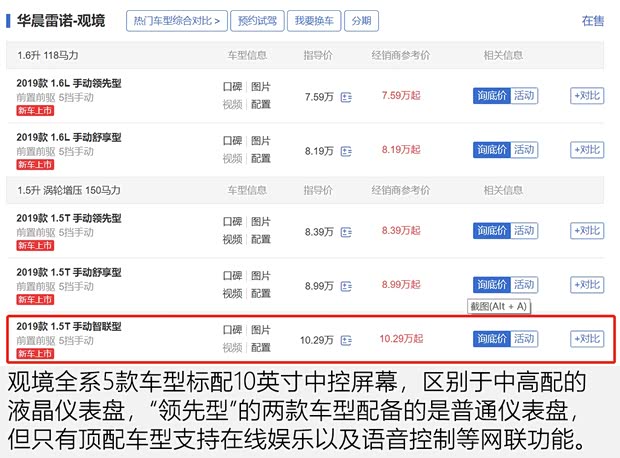Open 2019款 1.6L 手动舒享型 model link

pos(69,138)
